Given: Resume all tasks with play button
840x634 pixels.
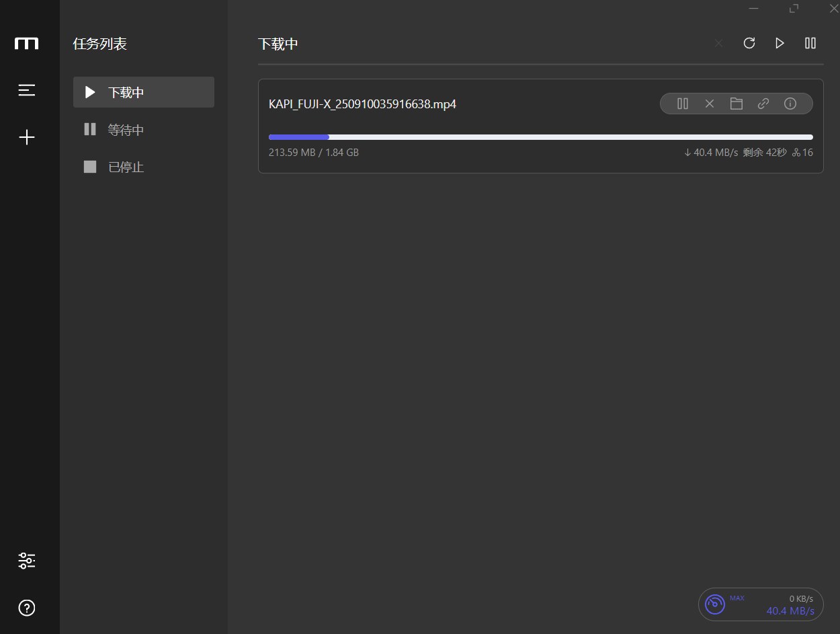Looking at the screenshot, I should pos(780,43).
